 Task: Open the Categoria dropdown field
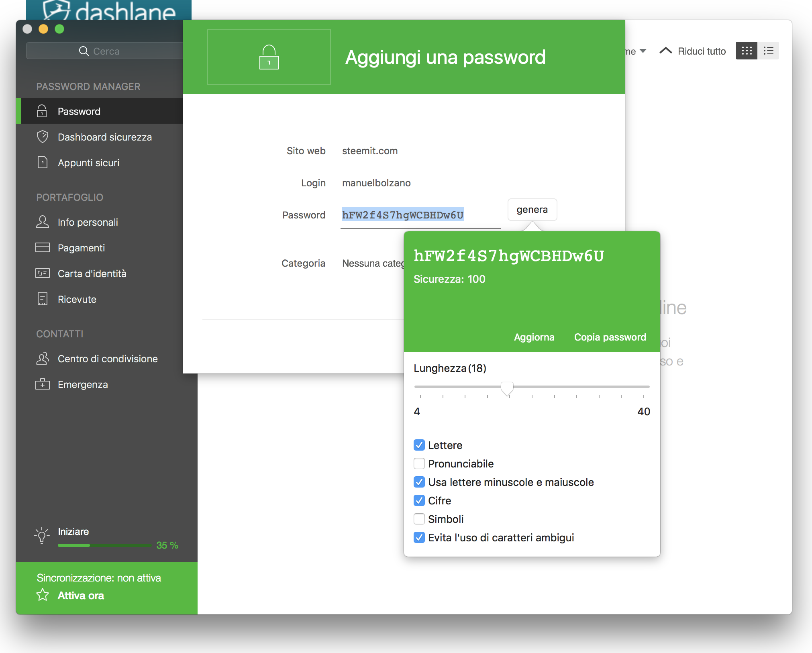pos(373,263)
